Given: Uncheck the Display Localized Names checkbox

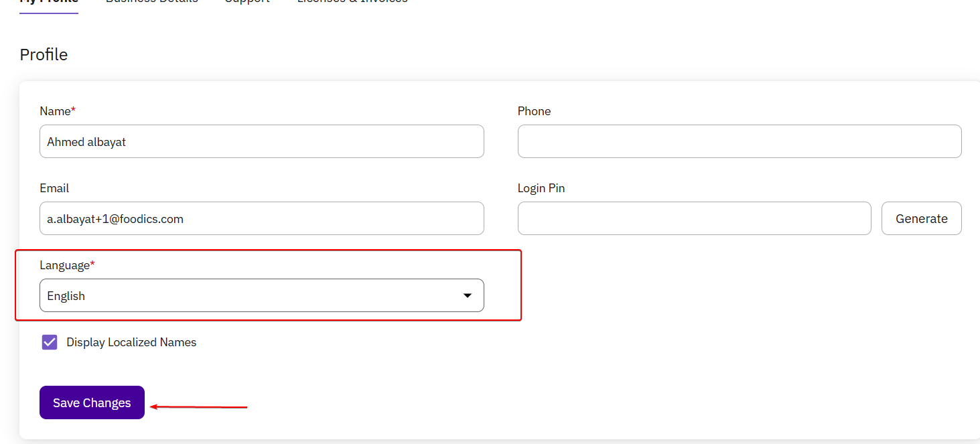Looking at the screenshot, I should tap(50, 342).
